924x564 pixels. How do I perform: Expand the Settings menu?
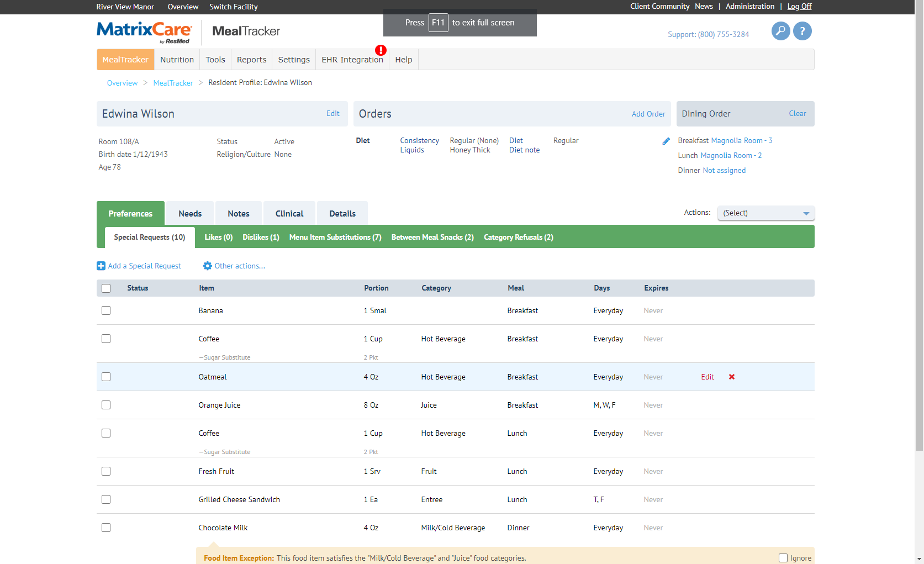pos(294,59)
